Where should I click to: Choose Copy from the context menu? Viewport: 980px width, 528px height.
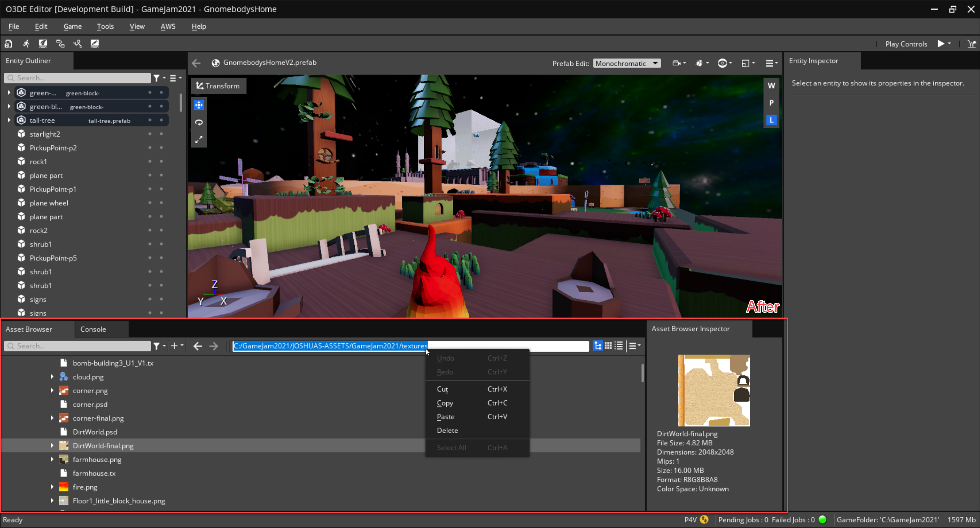pos(445,403)
